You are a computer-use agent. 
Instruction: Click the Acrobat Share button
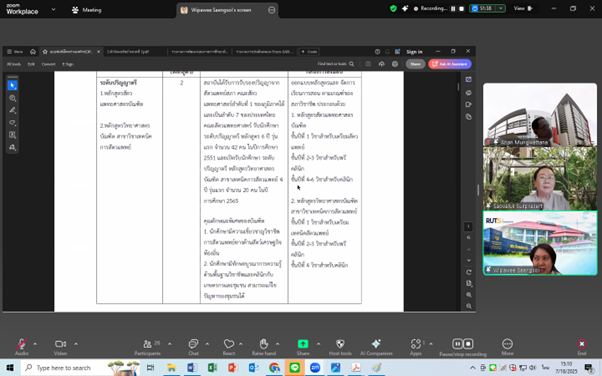(415, 64)
